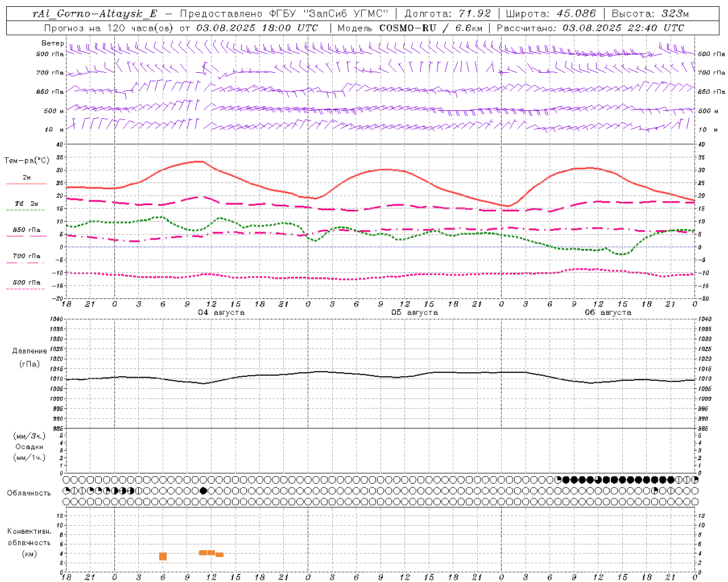Click the isolated black cloud circle near 11h on 04 августа
This screenshot has width=728, height=582.
pyautogui.click(x=204, y=490)
